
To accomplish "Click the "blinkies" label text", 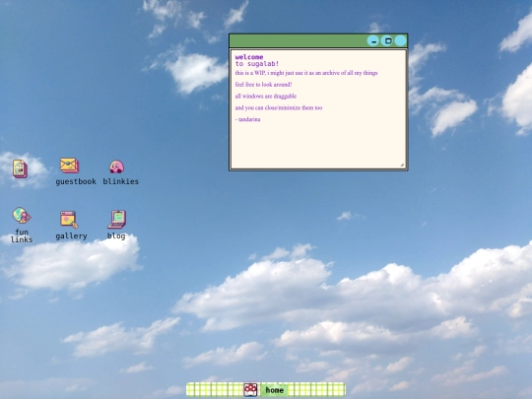I will point(121,181).
